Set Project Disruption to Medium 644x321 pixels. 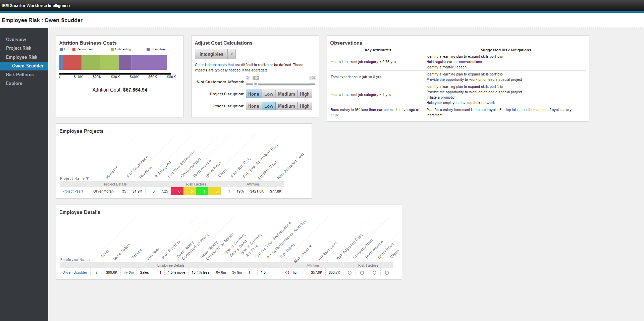click(286, 94)
